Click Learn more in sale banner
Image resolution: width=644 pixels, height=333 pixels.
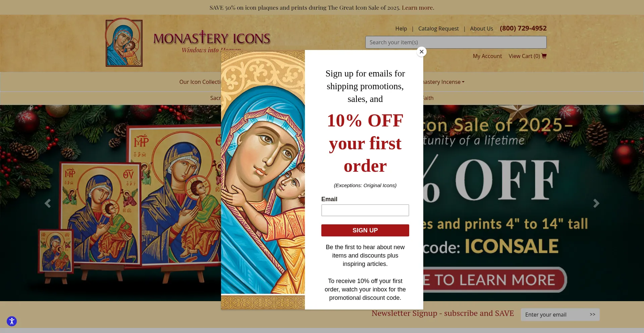click(417, 7)
